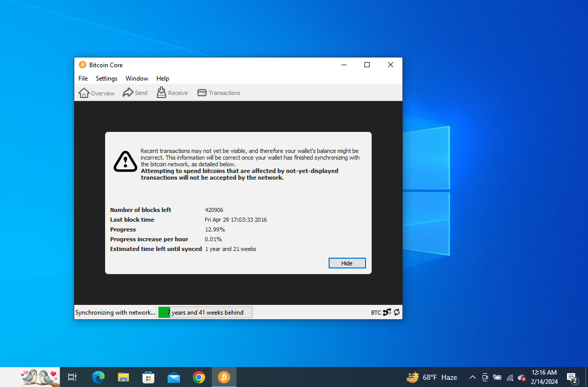This screenshot has width=588, height=387.
Task: Open Task View from the taskbar
Action: [x=72, y=377]
